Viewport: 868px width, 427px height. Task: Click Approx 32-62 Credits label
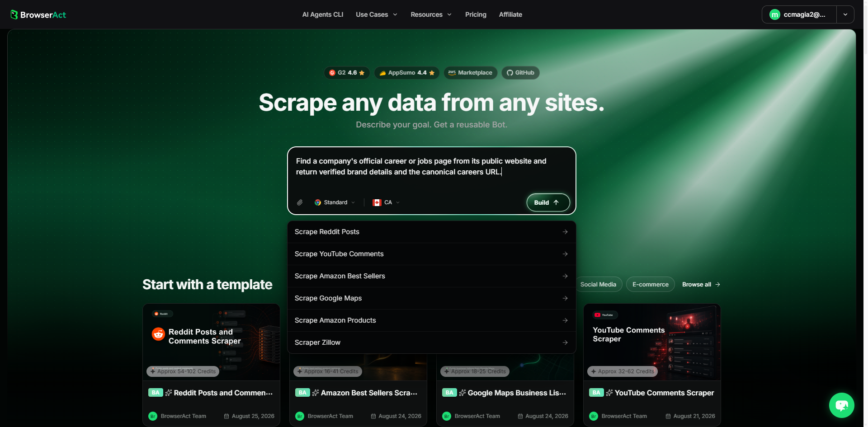[623, 371]
